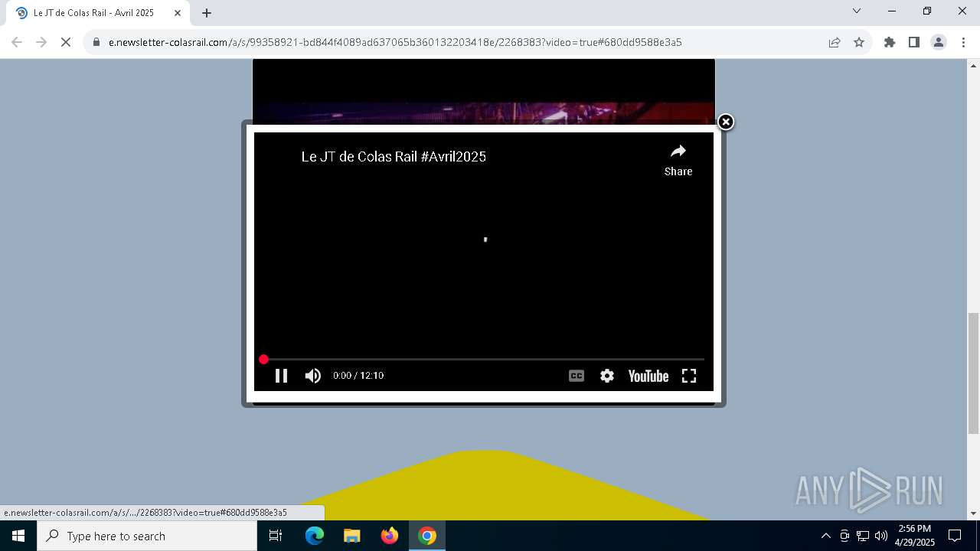Launch Microsoft Edge from taskbar
980x551 pixels.
tap(315, 536)
